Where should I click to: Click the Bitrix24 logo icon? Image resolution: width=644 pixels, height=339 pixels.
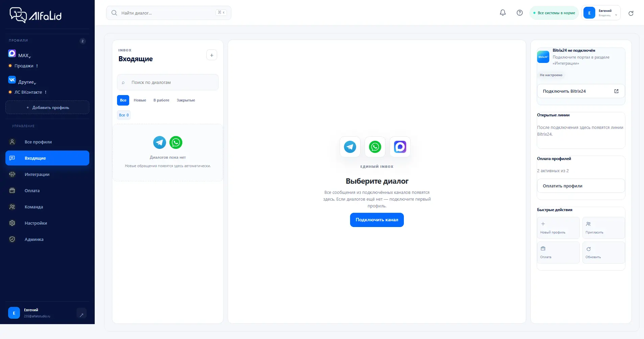(x=543, y=57)
